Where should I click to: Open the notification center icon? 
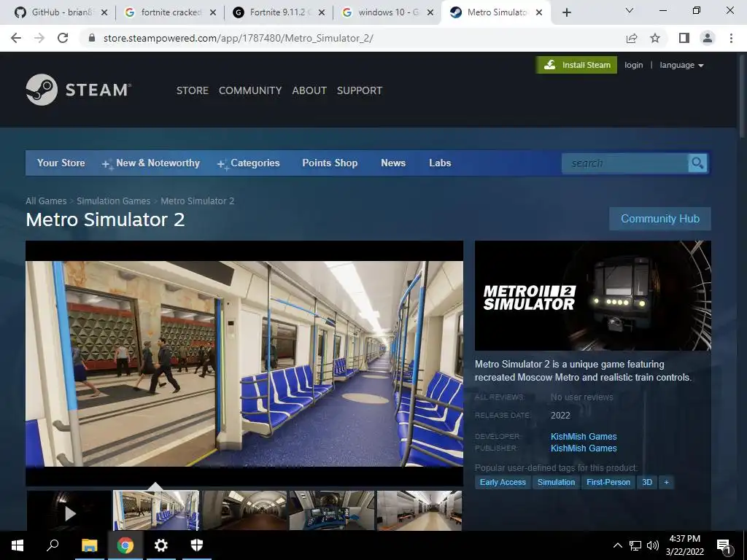tap(724, 546)
